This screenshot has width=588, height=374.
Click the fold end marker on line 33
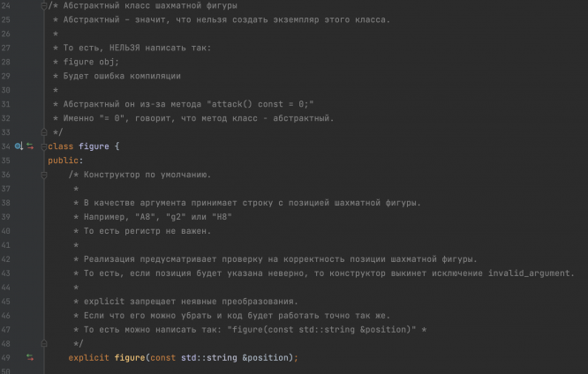coord(44,131)
